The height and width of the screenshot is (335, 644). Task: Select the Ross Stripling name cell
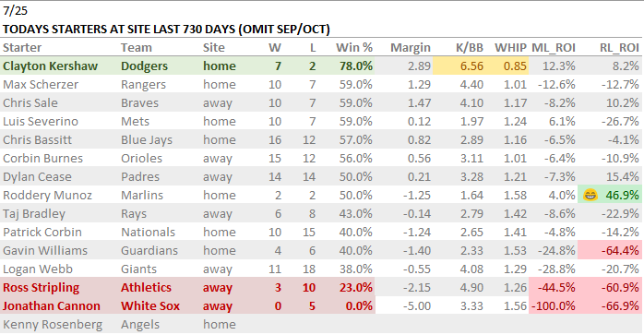click(59, 287)
